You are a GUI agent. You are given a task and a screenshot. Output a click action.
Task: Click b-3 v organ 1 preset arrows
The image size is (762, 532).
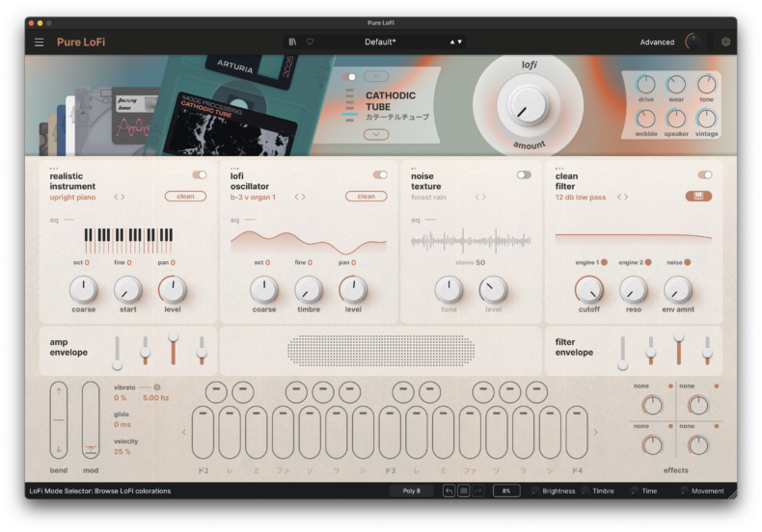300,197
